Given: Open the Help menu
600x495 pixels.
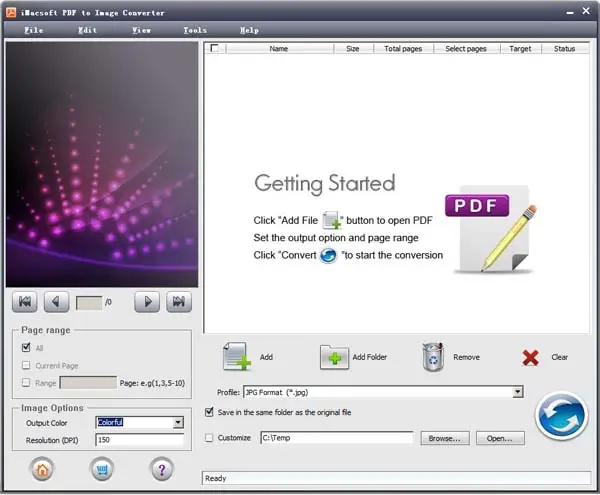Looking at the screenshot, I should coord(249,30).
